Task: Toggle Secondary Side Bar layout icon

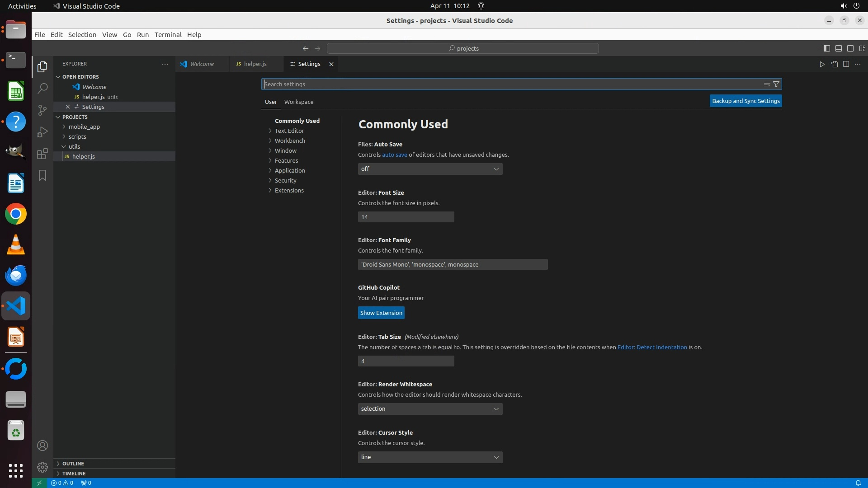Action: pyautogui.click(x=850, y=48)
